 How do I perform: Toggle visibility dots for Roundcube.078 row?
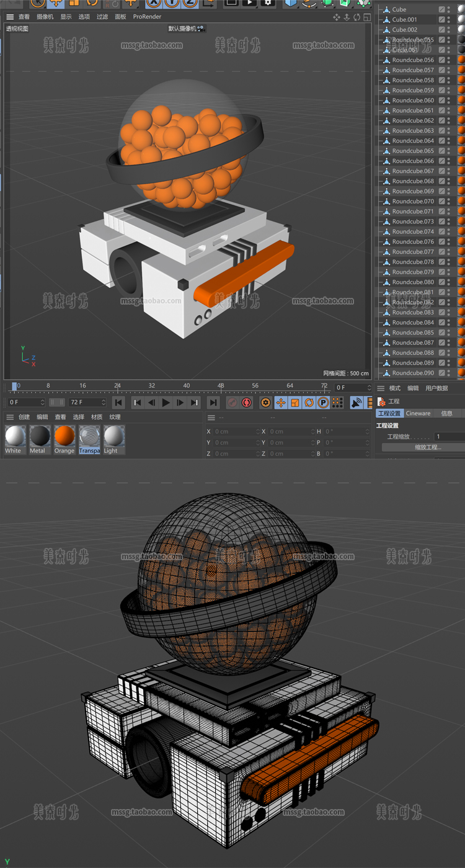(449, 262)
